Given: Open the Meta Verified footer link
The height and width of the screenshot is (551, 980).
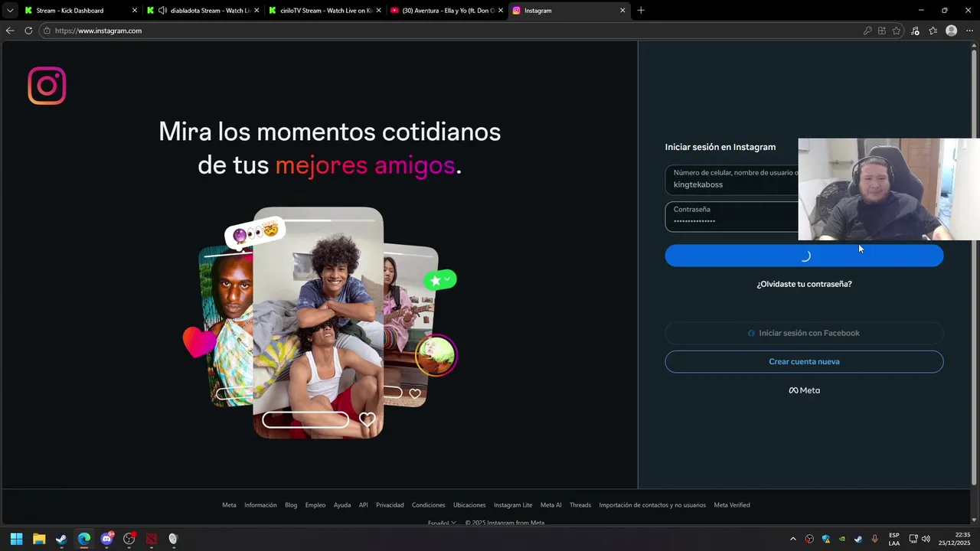Looking at the screenshot, I should pos(732,505).
